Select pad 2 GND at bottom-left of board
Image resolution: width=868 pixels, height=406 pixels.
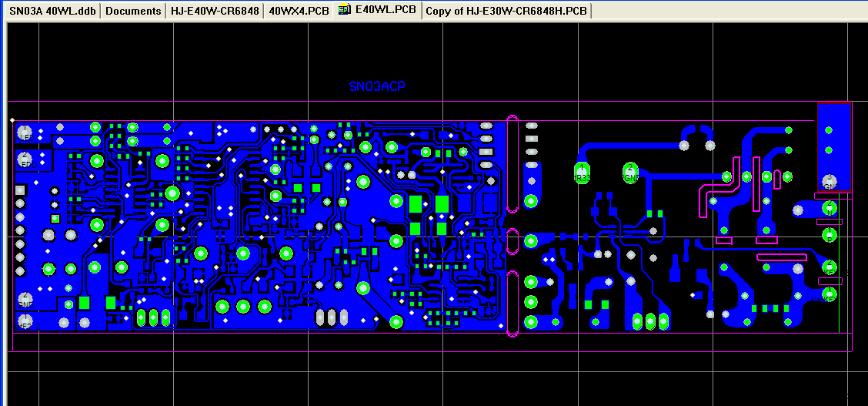tap(25, 299)
